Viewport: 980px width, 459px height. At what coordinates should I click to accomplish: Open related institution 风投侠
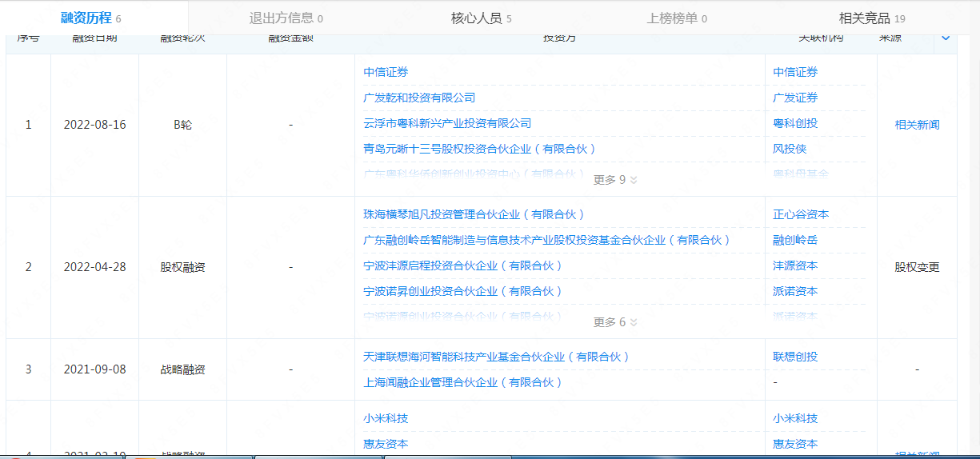pos(790,149)
